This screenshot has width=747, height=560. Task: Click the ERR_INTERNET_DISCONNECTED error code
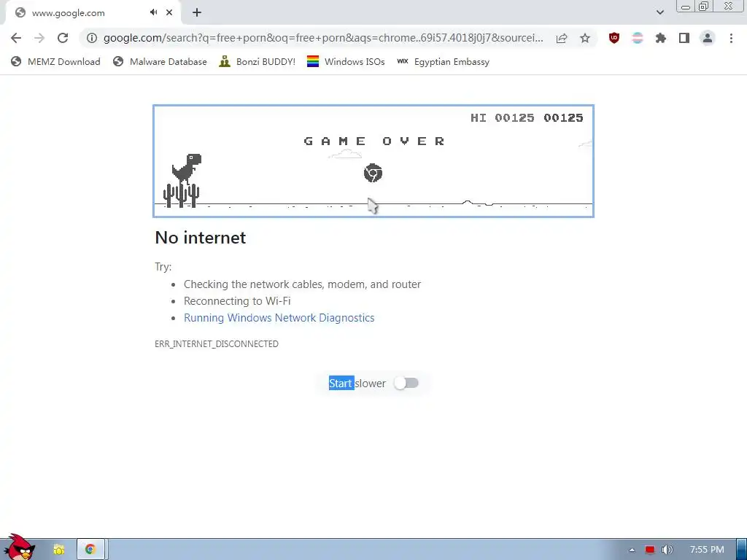pyautogui.click(x=217, y=344)
